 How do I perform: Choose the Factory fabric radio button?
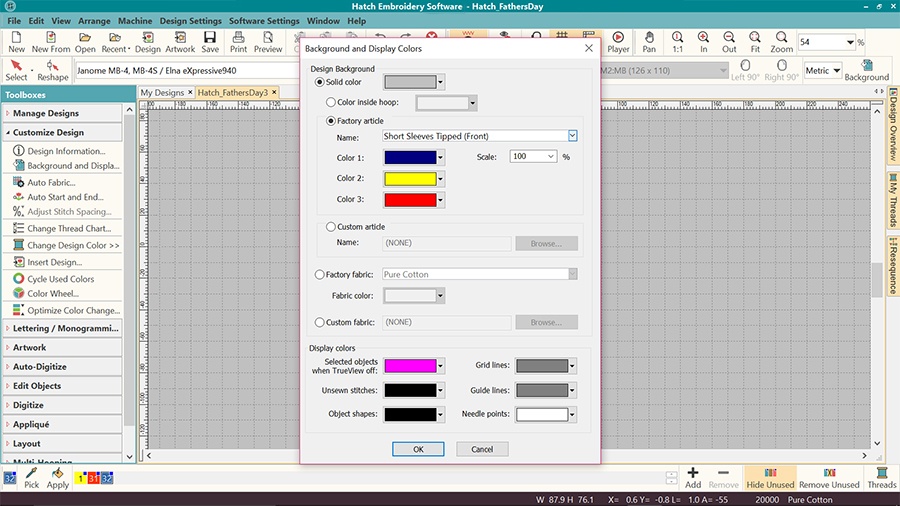[x=320, y=274]
